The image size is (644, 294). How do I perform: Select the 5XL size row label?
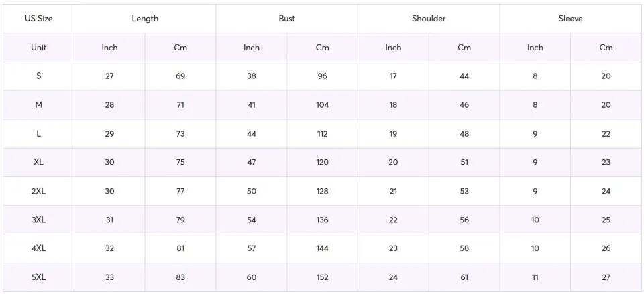coord(38,277)
